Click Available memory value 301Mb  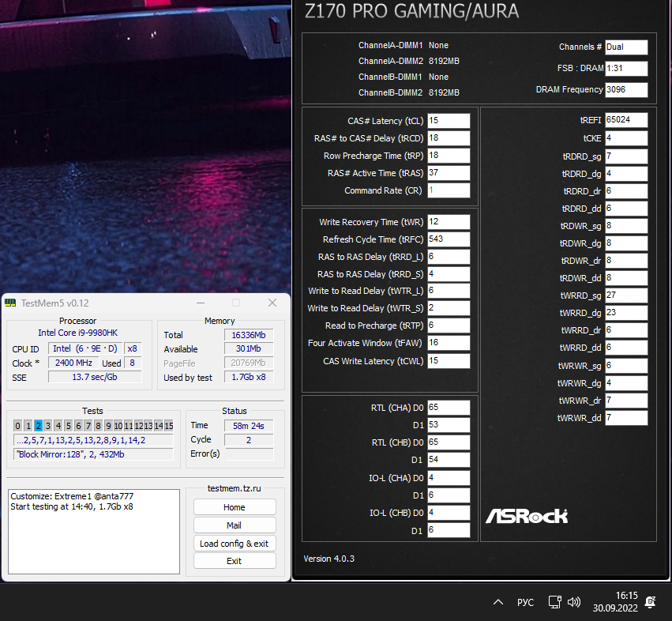(x=249, y=348)
